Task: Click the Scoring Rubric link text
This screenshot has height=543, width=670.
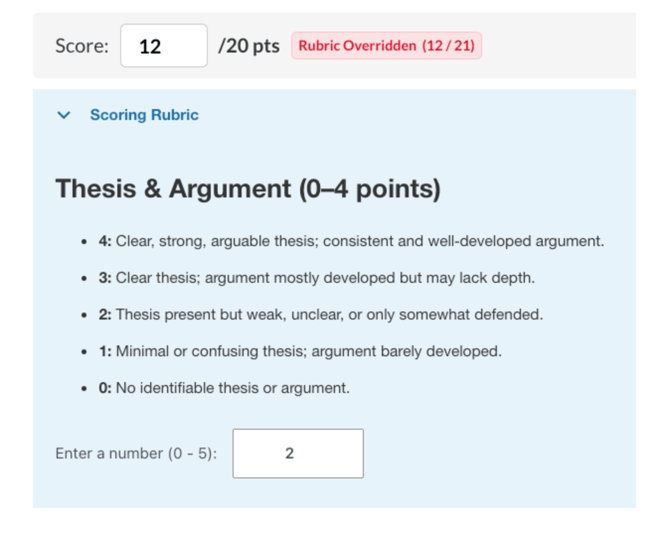Action: 144,115
